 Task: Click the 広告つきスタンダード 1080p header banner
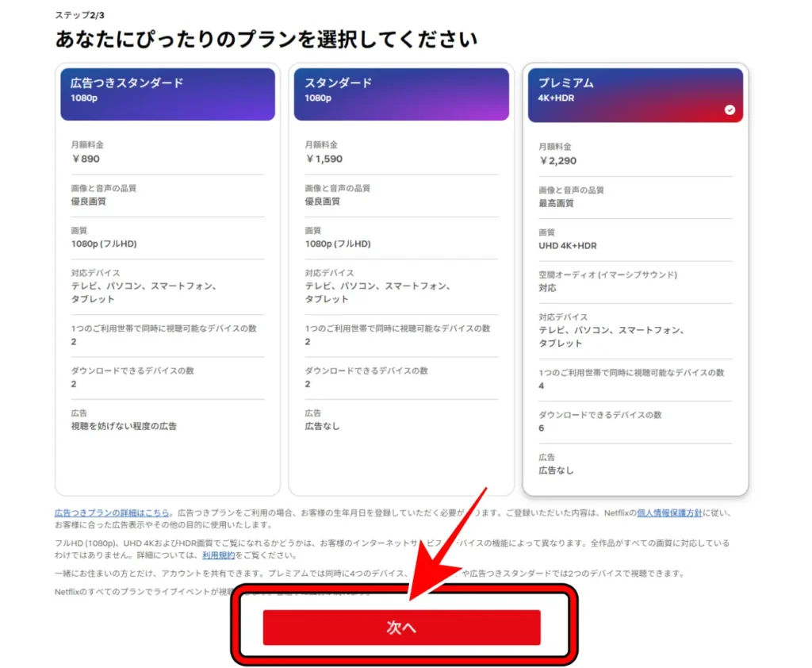pos(167,94)
